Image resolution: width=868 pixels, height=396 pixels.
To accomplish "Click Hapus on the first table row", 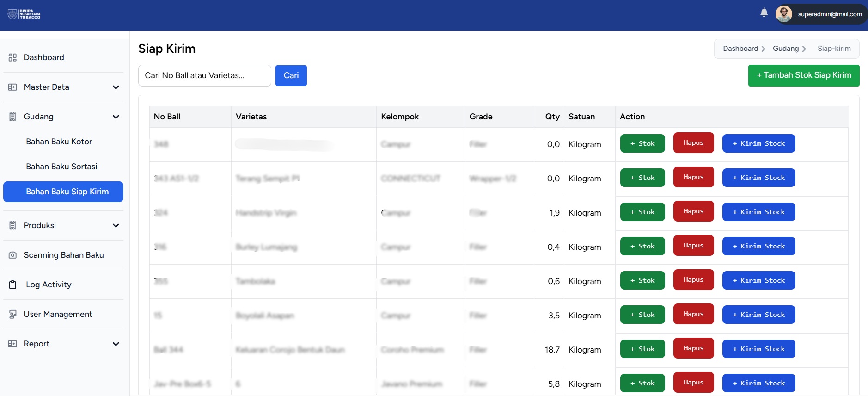I will pos(693,143).
